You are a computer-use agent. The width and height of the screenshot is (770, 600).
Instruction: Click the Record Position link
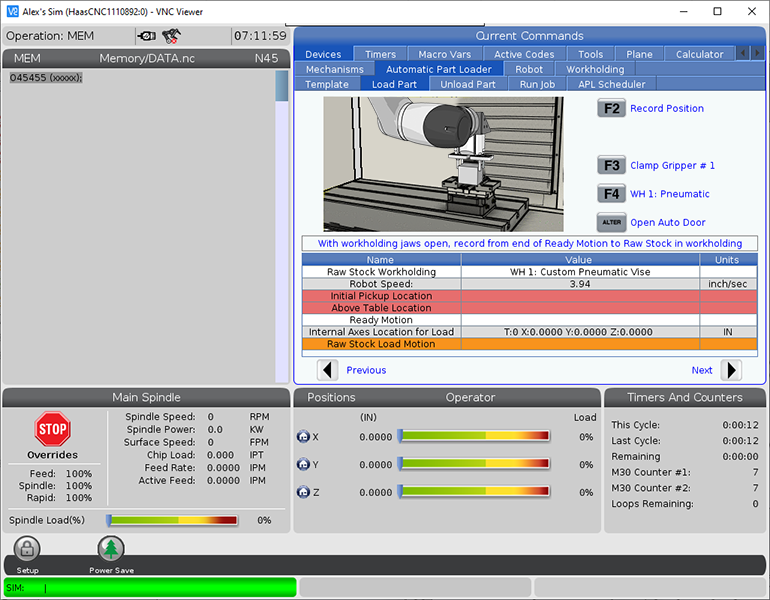666,108
